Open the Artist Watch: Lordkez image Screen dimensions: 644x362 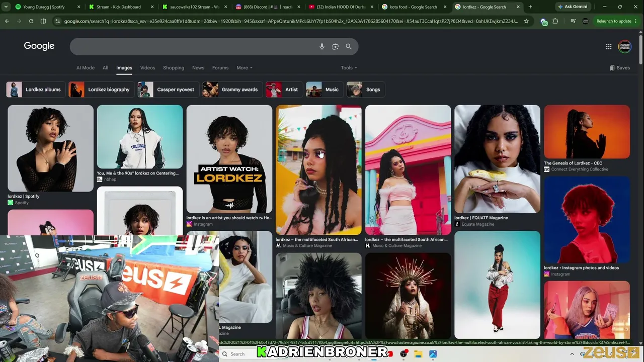(229, 159)
